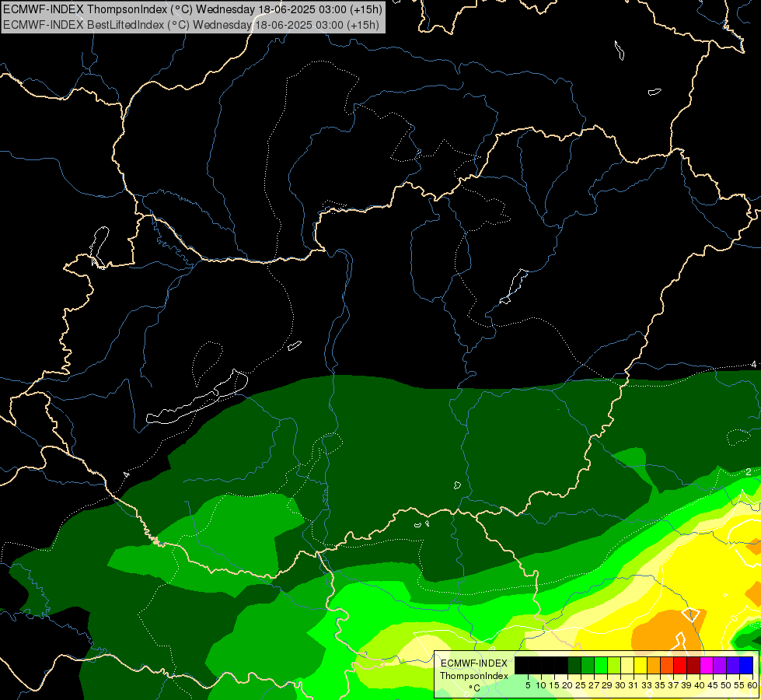Pick the blue 55–60 legend swatch
Image resolution: width=761 pixels, height=700 pixels.
pos(746,665)
